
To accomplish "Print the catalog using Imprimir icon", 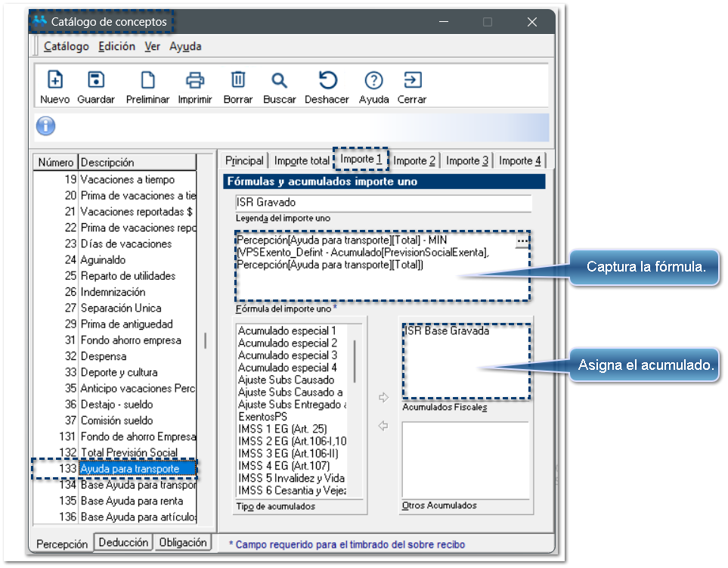I will (x=195, y=80).
